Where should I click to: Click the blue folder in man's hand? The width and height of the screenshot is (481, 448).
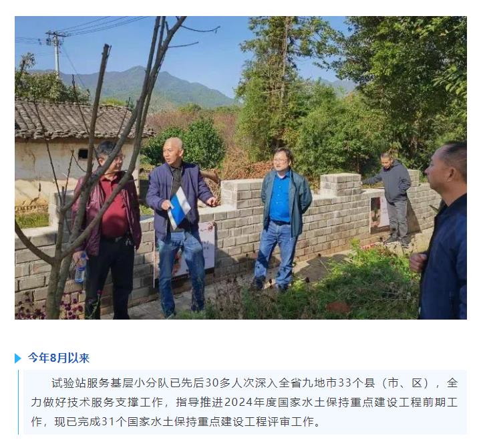click(x=179, y=209)
